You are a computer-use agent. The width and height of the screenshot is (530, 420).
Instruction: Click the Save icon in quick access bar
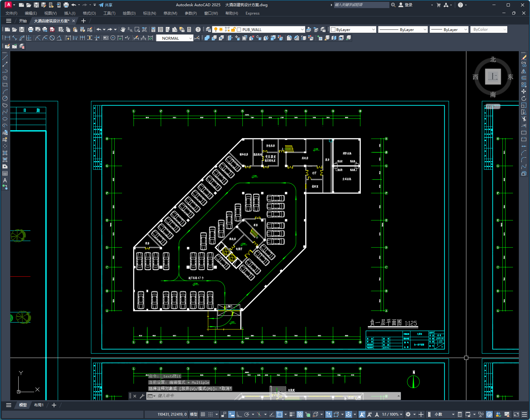click(x=36, y=5)
